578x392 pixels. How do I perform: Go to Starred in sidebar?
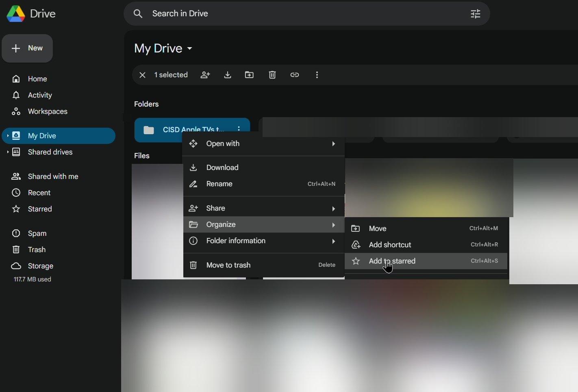point(40,209)
